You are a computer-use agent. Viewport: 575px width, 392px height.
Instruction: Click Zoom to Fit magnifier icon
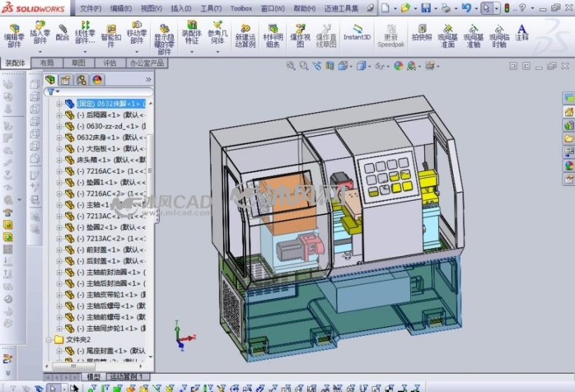click(291, 66)
